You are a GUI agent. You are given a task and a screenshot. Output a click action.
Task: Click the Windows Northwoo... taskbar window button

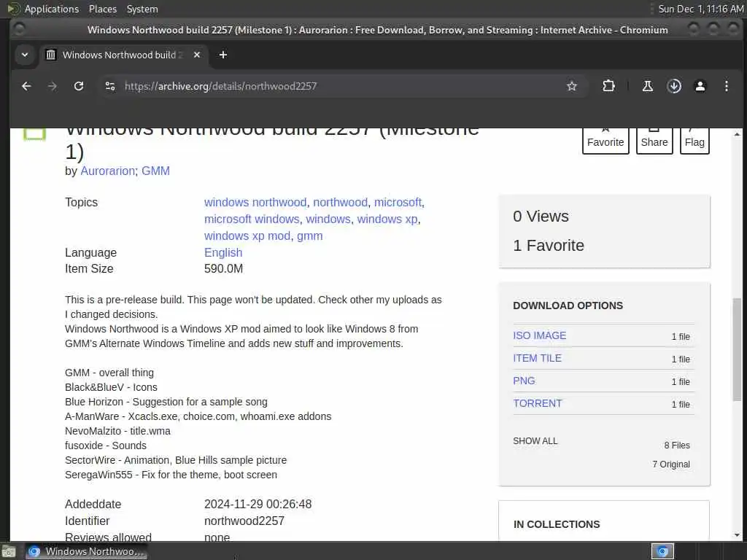[86, 551]
